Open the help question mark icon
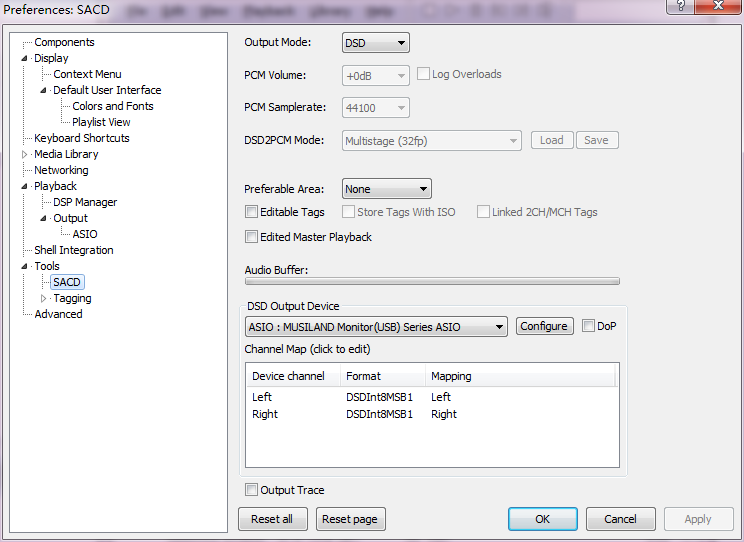Viewport: 744px width, 542px height. (681, 8)
